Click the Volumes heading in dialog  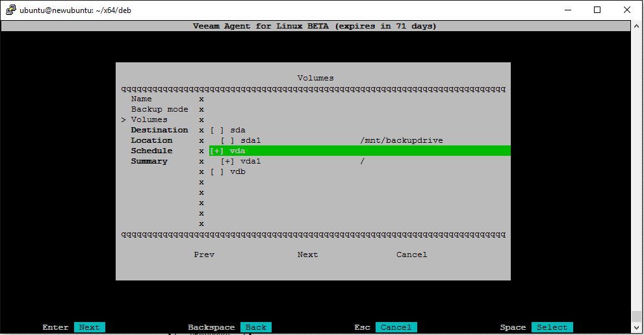click(315, 78)
